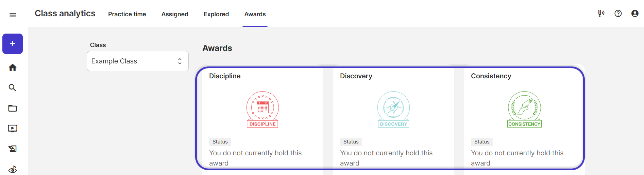Click the Class selector up-down arrows
This screenshot has width=644, height=175.
[180, 61]
